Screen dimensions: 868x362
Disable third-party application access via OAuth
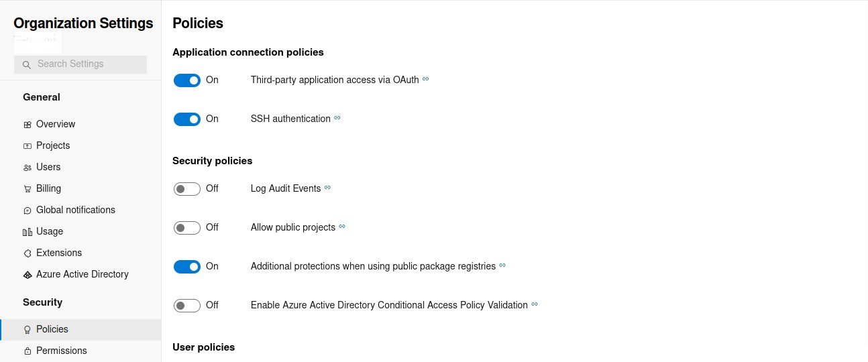[187, 80]
